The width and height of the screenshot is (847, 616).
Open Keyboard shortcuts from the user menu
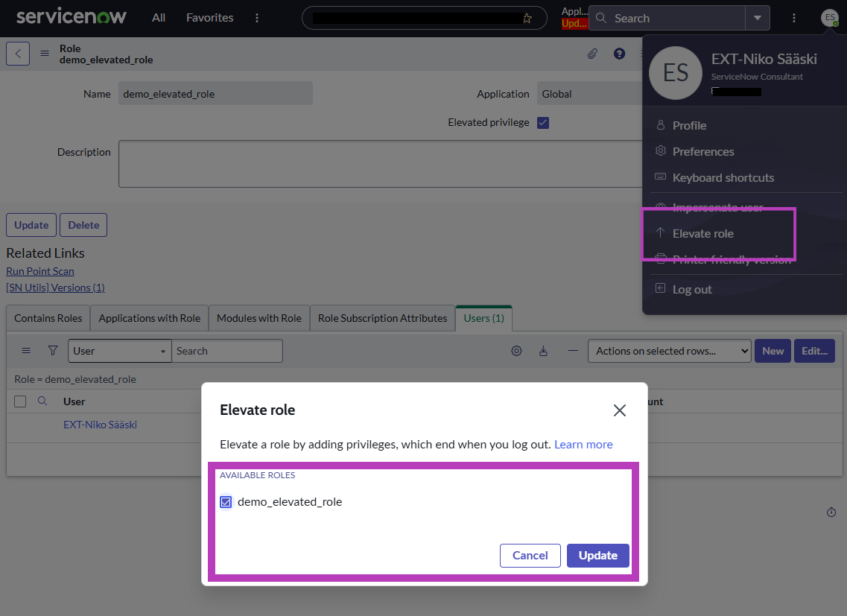point(723,178)
